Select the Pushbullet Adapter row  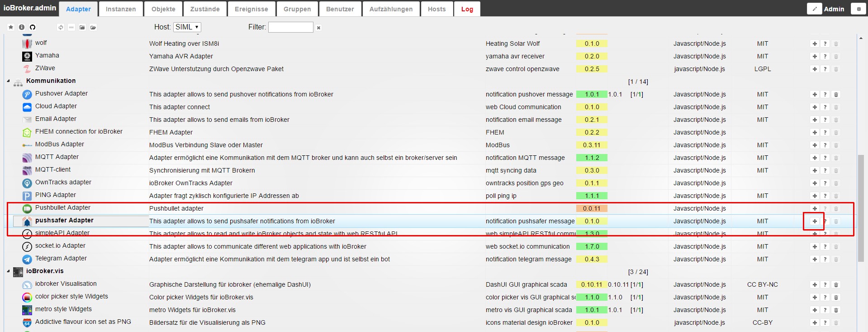pos(430,208)
